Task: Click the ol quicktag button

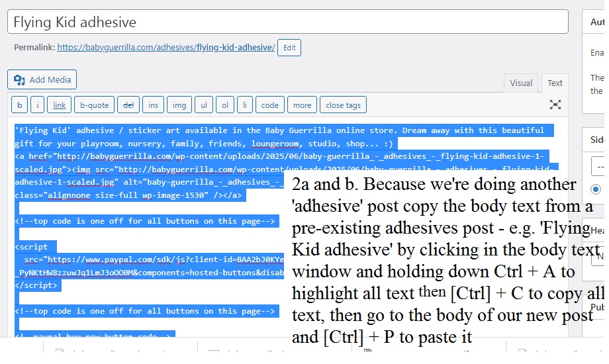Action: click(225, 105)
